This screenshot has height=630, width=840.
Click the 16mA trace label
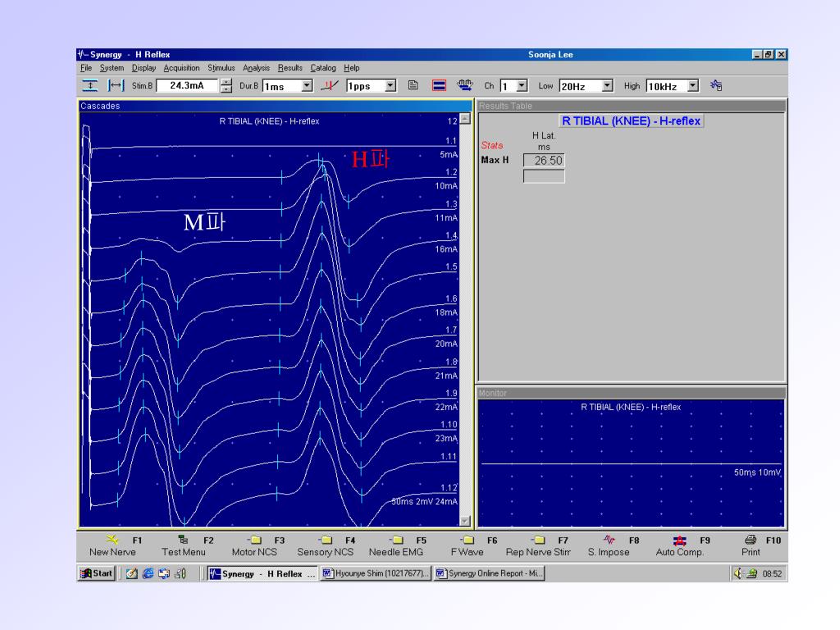point(446,249)
